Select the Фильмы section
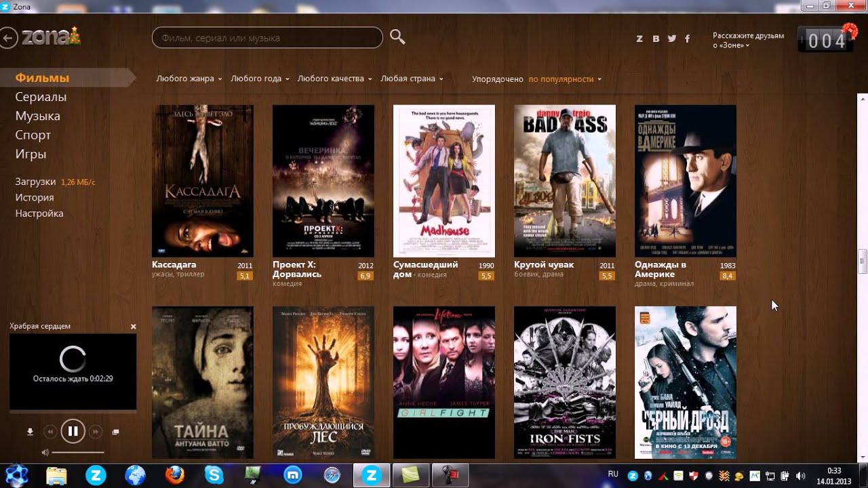This screenshot has width=868, height=488. pyautogui.click(x=42, y=78)
